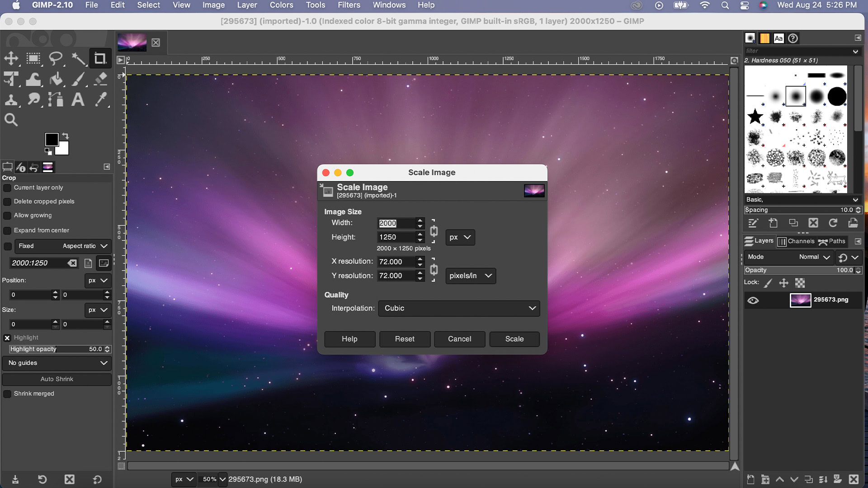Toggle the width-height chain link

pos(434,231)
